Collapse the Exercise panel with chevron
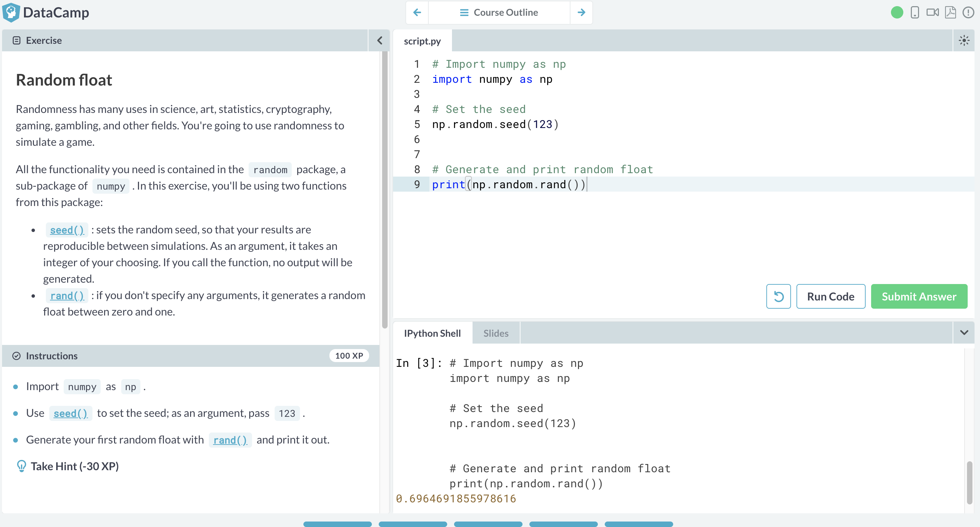The width and height of the screenshot is (980, 527). point(379,40)
